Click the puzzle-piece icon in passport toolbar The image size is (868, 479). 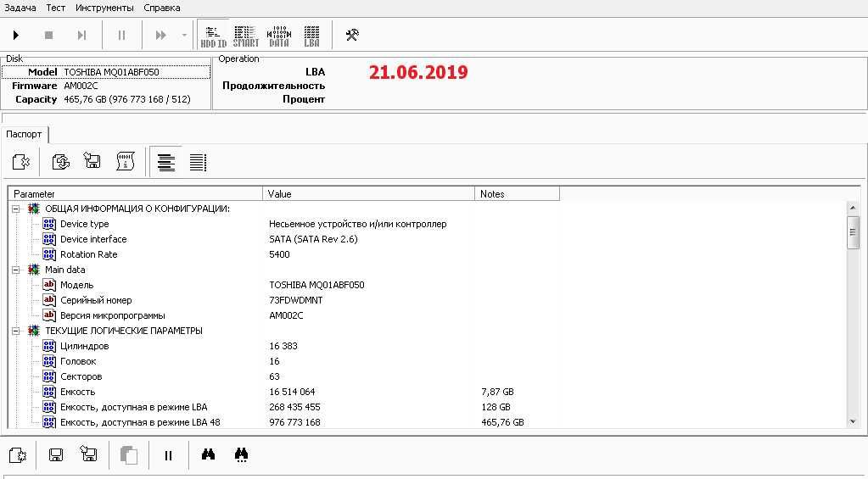21,162
